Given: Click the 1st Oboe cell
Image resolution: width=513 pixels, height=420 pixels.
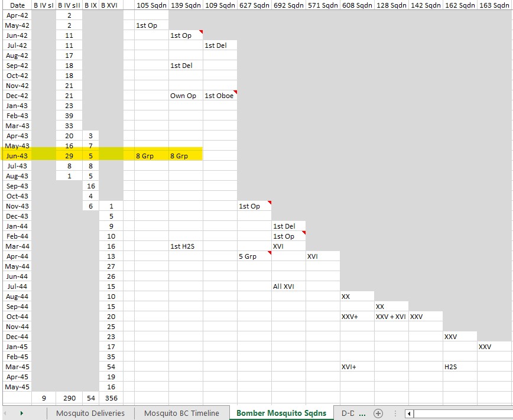Looking at the screenshot, I should pyautogui.click(x=220, y=96).
